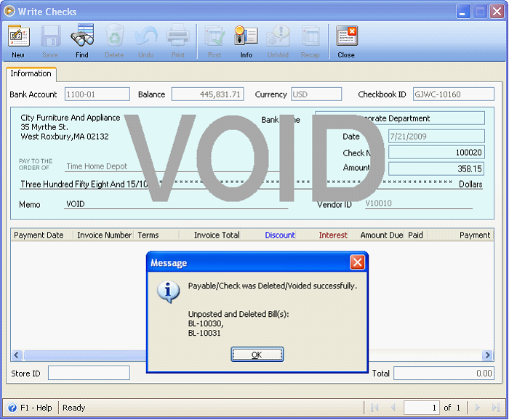Click the Total field showing 0.00
Viewport: 509px width, 420px height.
[x=444, y=373]
